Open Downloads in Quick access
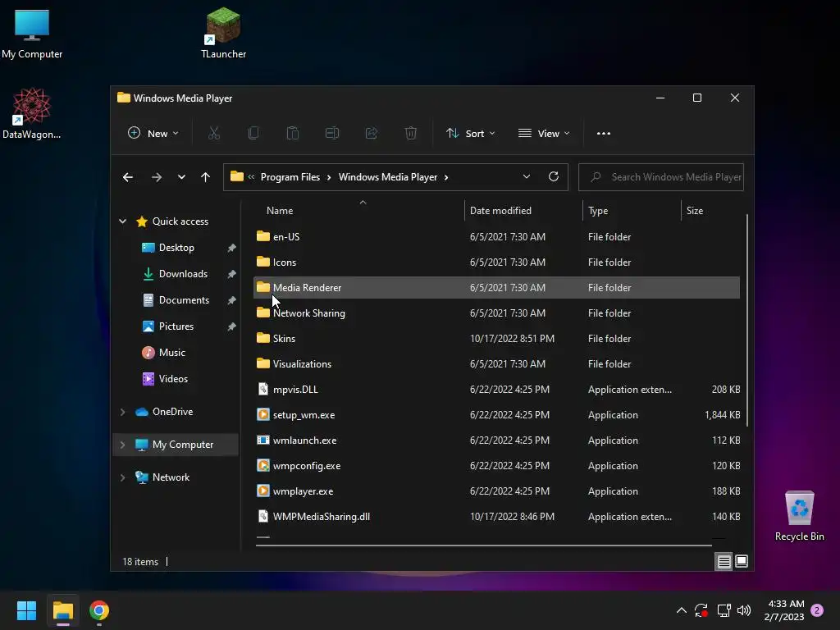The width and height of the screenshot is (840, 630). (183, 274)
